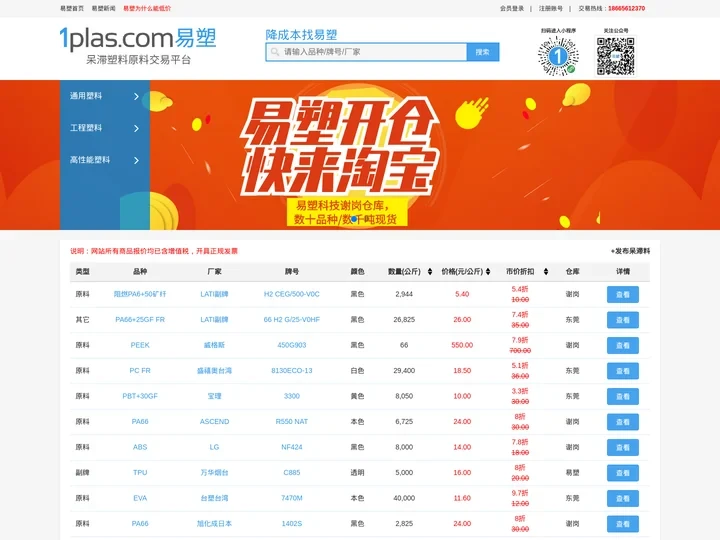720x540 pixels.
Task: Open grade C885 link
Action: 292,472
